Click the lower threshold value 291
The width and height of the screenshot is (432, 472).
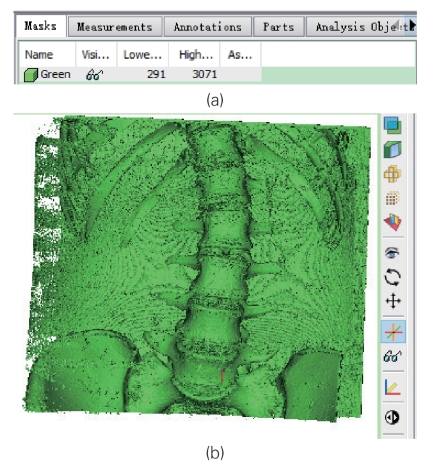[156, 74]
